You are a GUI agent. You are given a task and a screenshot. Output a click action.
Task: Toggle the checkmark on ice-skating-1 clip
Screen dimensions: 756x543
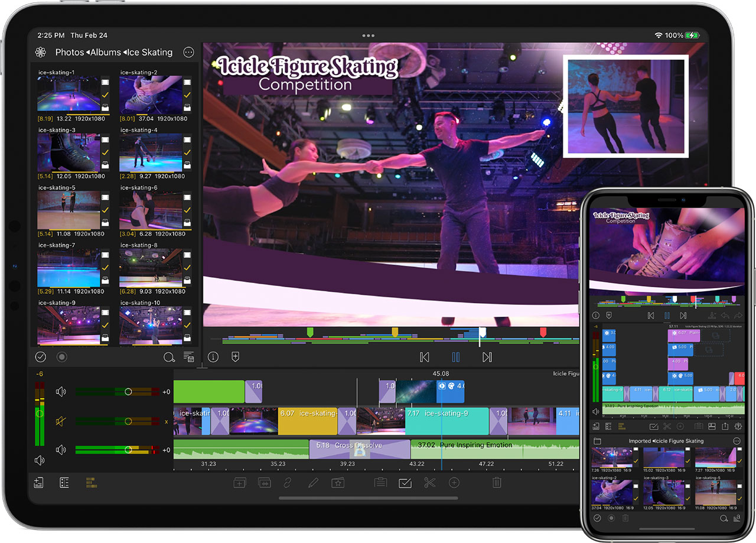click(x=105, y=95)
